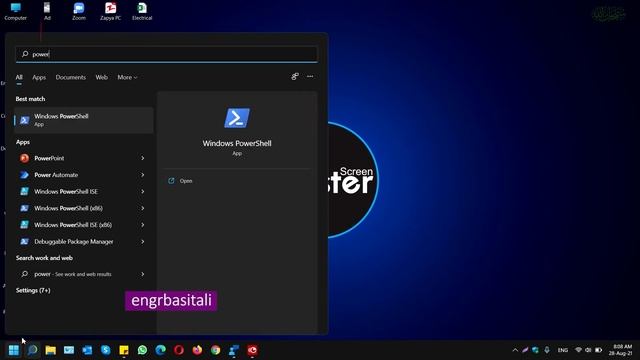Select the All search filter tab
Screen dimensions: 640x360
point(19,77)
